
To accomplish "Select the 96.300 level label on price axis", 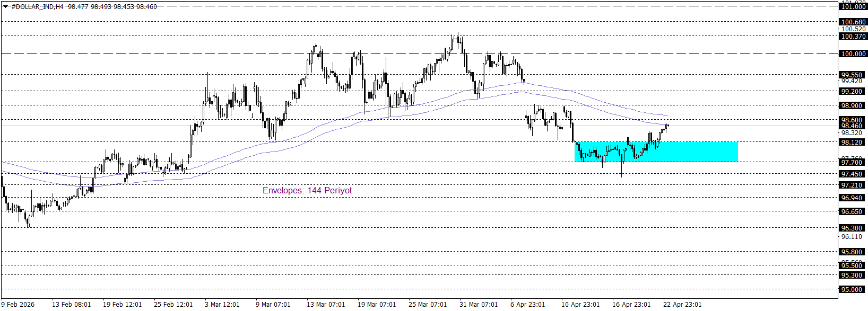I will (852, 228).
